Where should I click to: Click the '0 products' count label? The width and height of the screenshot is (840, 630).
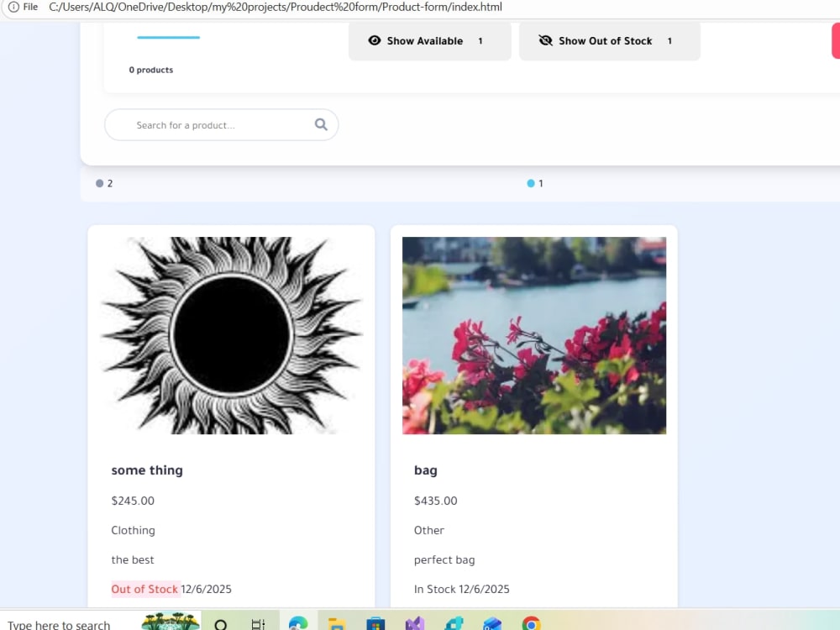point(151,70)
